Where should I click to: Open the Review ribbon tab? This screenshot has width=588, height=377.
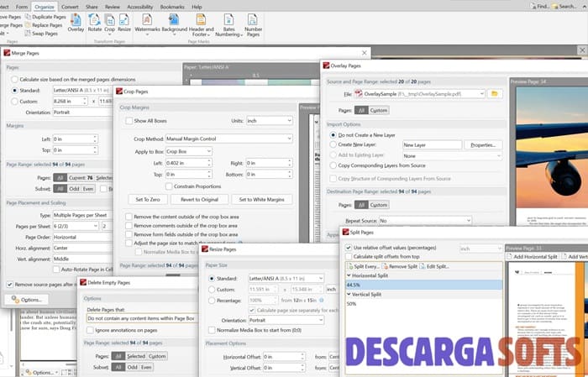(x=112, y=7)
